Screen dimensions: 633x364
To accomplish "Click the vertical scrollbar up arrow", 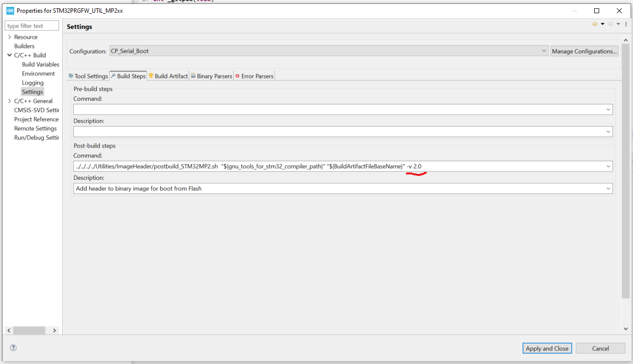I will pyautogui.click(x=626, y=40).
